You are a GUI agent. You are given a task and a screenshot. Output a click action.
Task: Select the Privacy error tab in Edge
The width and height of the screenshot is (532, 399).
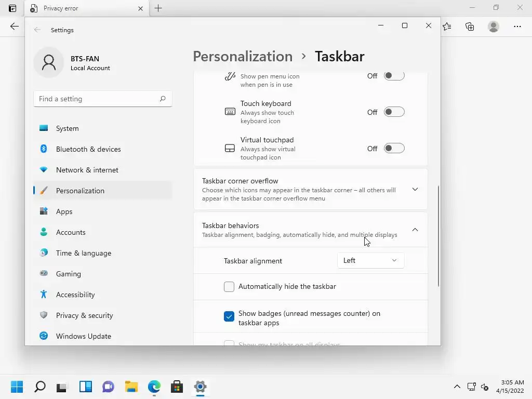click(x=87, y=8)
